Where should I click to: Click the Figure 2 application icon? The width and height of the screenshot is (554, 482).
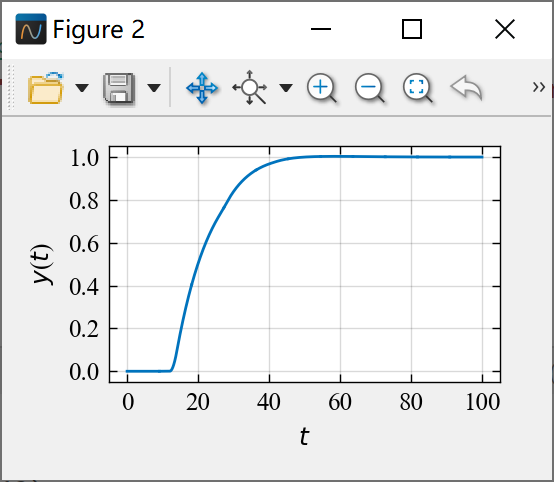tap(31, 29)
